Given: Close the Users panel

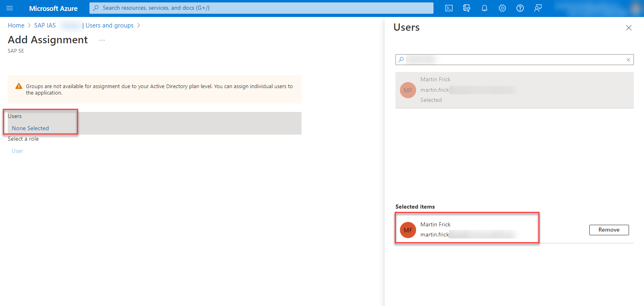Looking at the screenshot, I should (629, 28).
